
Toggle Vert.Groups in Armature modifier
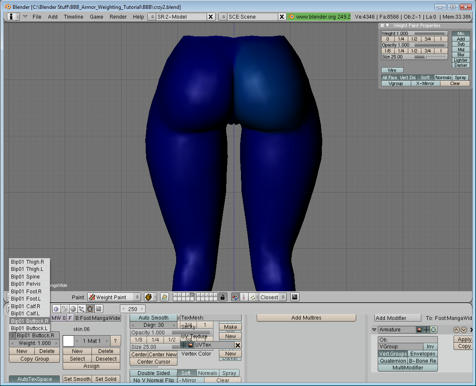click(393, 354)
